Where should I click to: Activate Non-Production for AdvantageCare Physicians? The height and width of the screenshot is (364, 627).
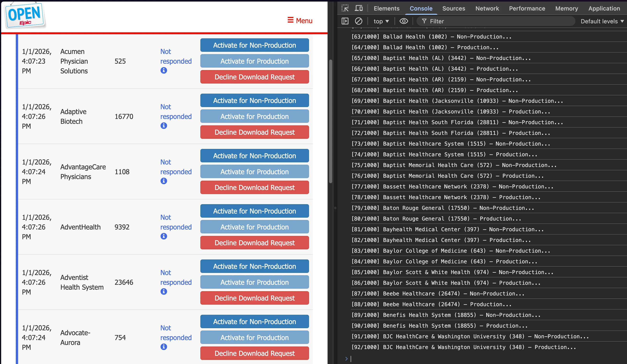tap(254, 156)
